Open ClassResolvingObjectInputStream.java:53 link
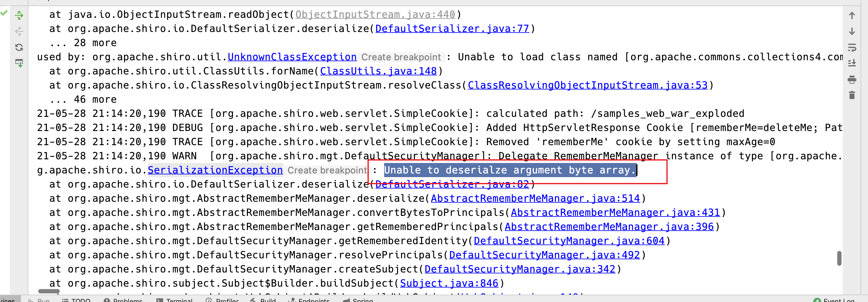The image size is (868, 302). [x=588, y=85]
